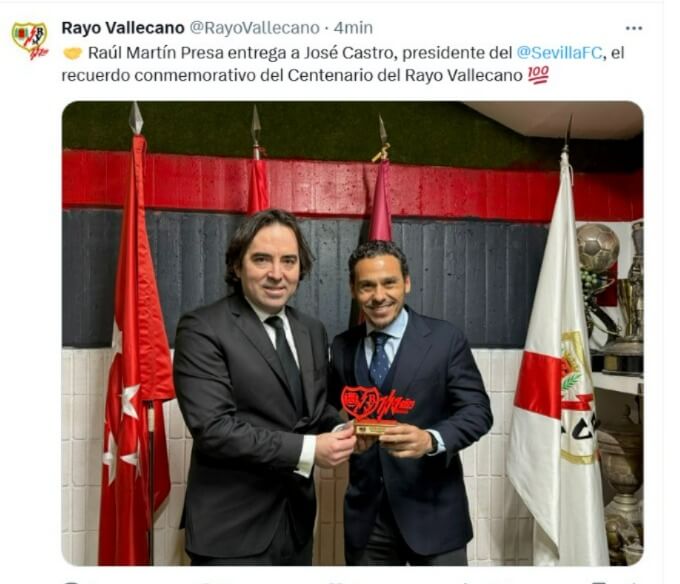
Task: Visit the @SevillaFC mention link
Action: coord(559,53)
